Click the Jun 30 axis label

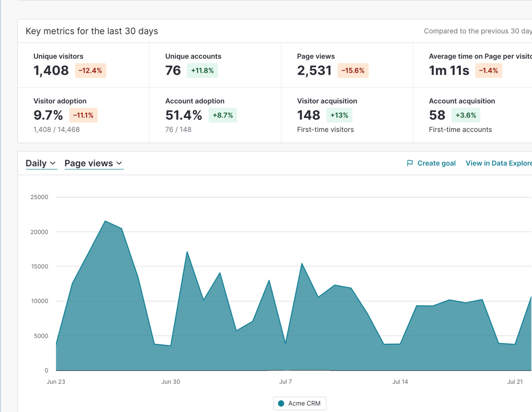171,382
